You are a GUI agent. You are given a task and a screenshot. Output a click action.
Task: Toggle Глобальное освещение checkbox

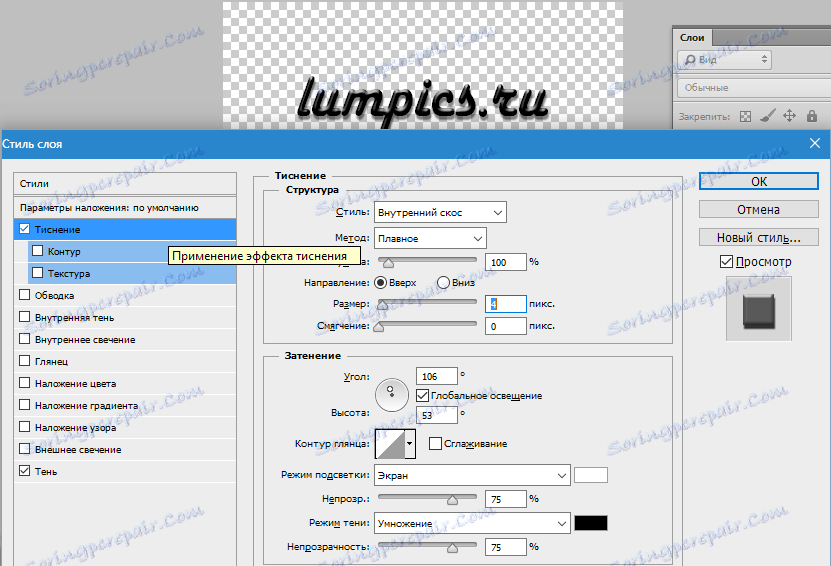coord(422,395)
